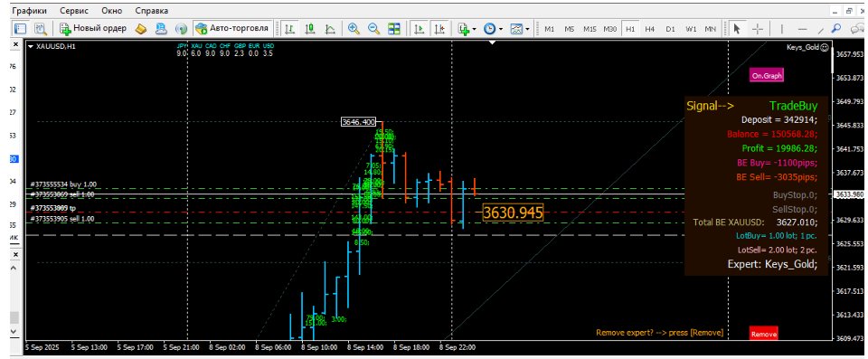Select the vertical line drawing tool
The image size is (868, 359).
tap(781, 28)
